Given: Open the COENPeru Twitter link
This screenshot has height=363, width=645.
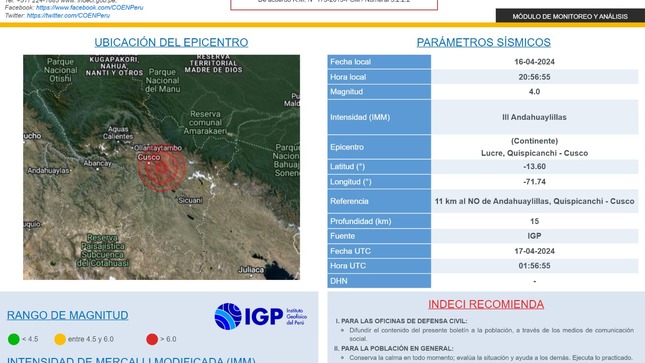Looking at the screenshot, I should point(68,16).
